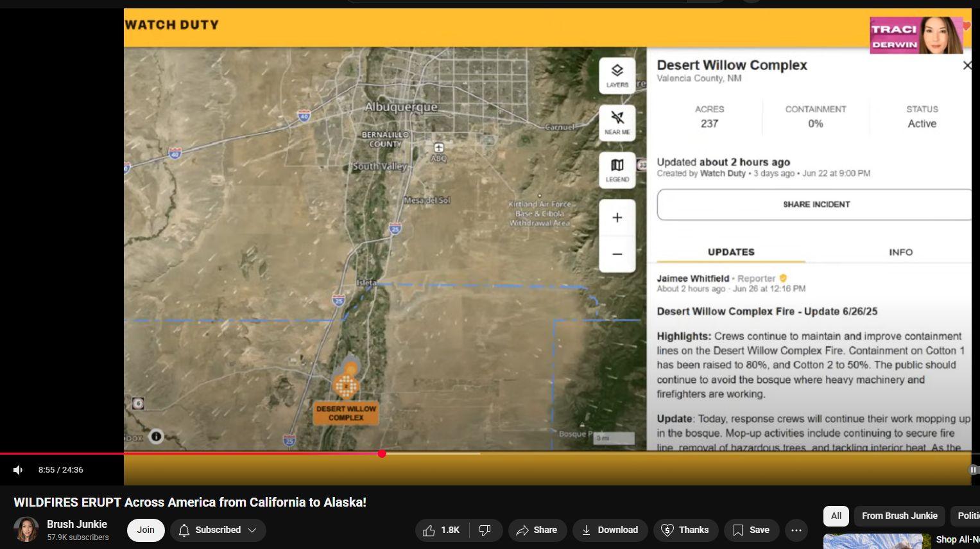Select the 'From Brush Junkie' filter chip
This screenshot has height=549, width=980.
(899, 516)
